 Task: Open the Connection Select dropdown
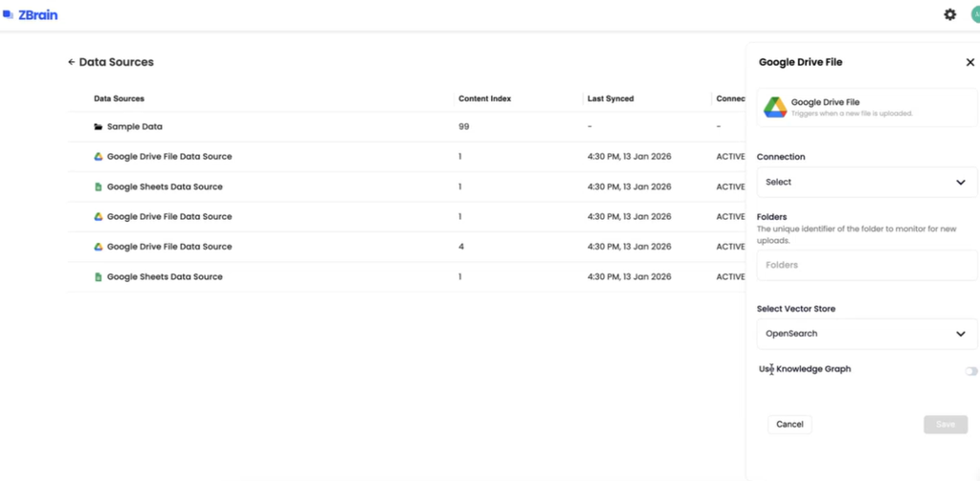[x=866, y=182]
